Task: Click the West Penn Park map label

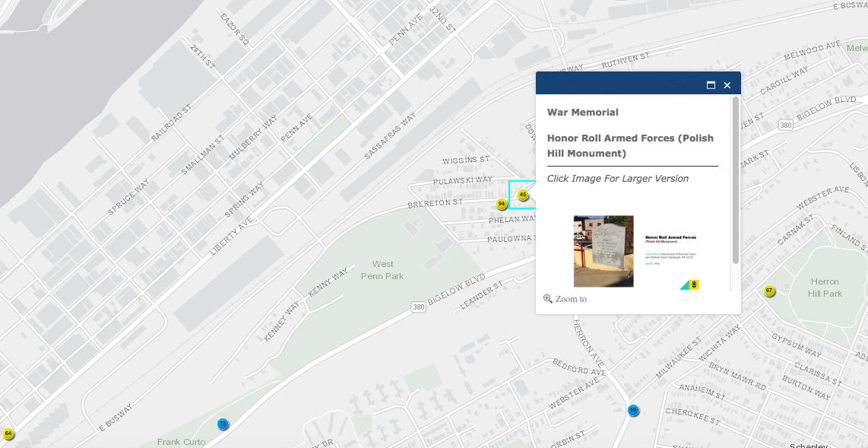Action: [383, 270]
